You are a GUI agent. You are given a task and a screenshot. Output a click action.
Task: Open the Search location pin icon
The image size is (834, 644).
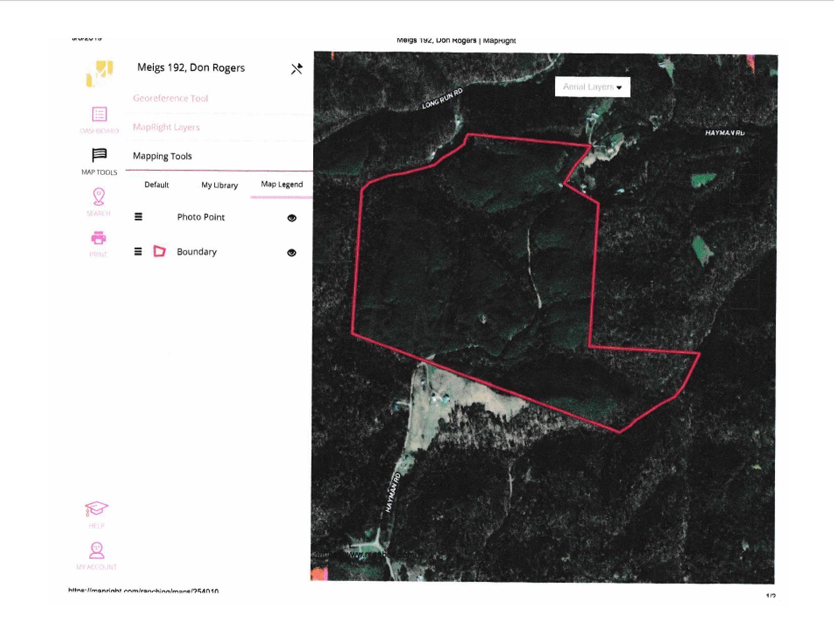pos(99,196)
